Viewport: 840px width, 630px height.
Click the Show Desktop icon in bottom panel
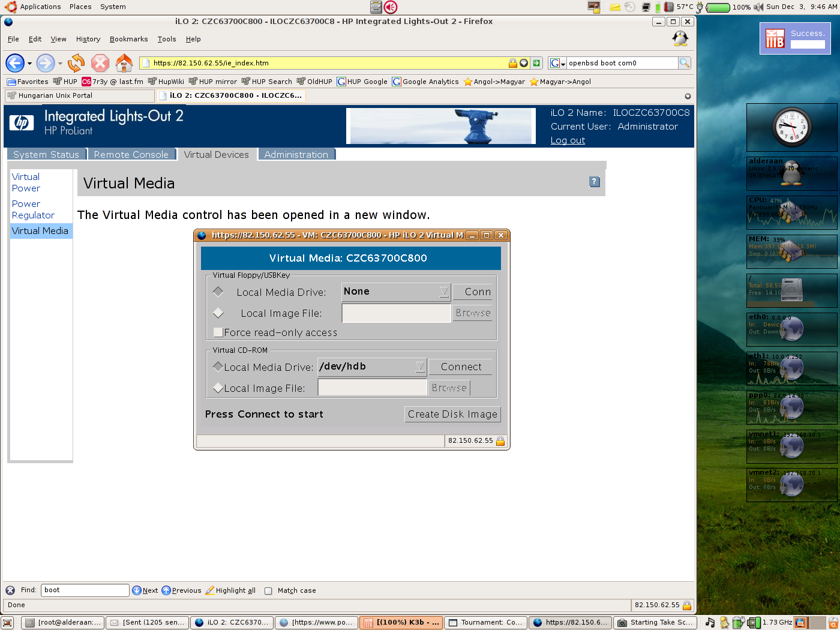(x=7, y=623)
